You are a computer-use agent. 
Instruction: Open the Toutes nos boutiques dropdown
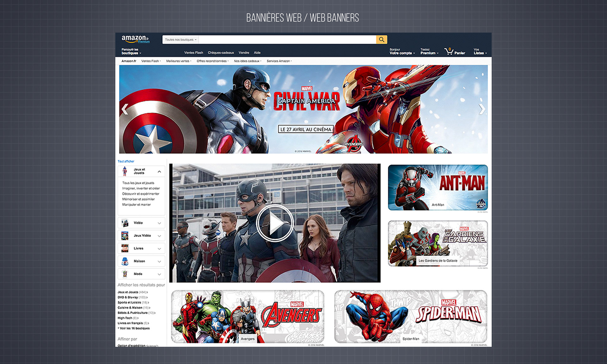tap(180, 39)
